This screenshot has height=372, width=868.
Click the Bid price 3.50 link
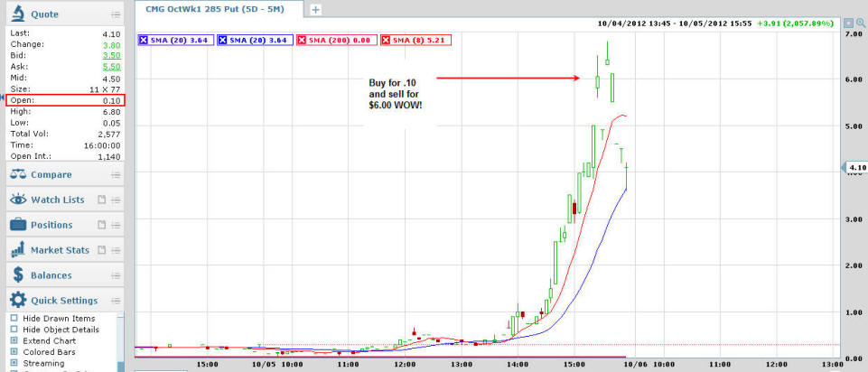coord(111,55)
